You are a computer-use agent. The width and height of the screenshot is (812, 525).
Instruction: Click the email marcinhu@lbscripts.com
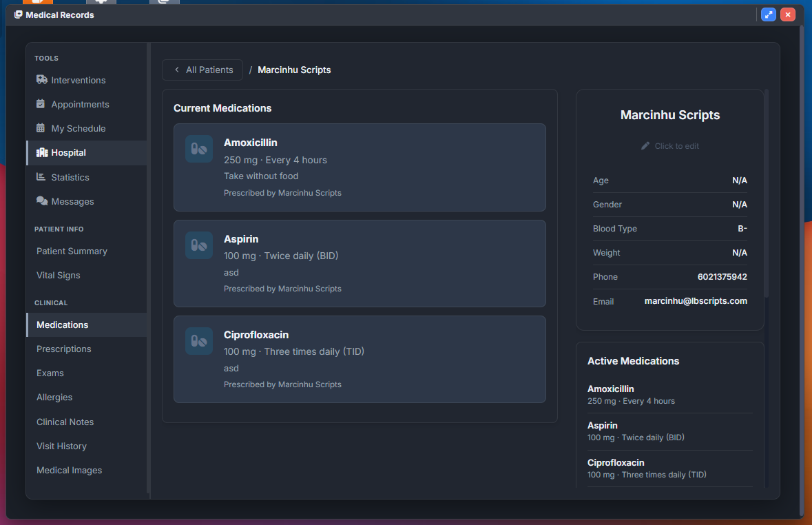point(696,301)
